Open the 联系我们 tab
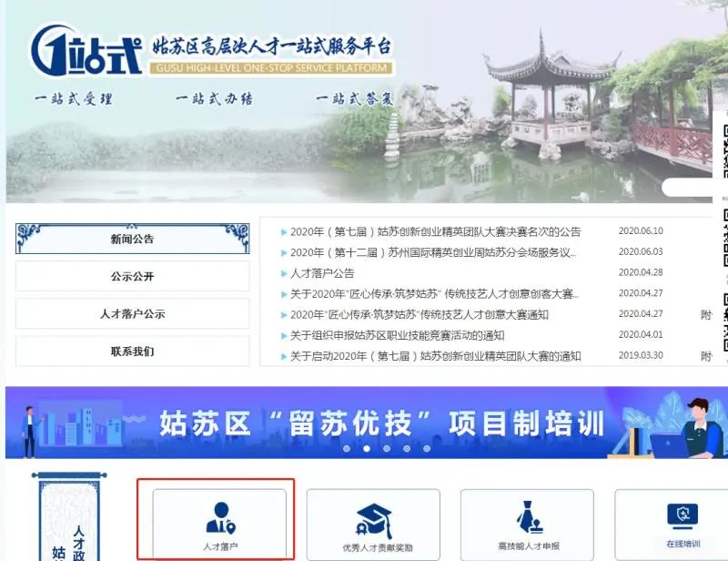The width and height of the screenshot is (728, 561). tap(132, 352)
